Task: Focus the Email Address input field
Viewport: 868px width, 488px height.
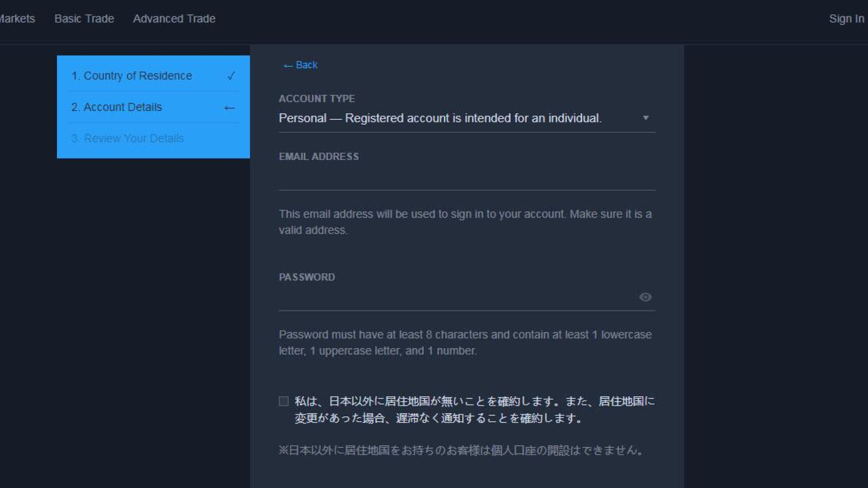Action: (467, 178)
